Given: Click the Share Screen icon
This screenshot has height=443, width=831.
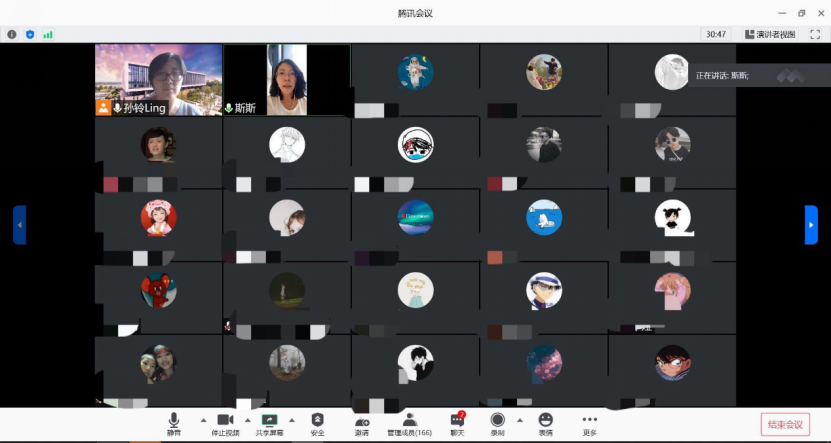Looking at the screenshot, I should [x=268, y=422].
